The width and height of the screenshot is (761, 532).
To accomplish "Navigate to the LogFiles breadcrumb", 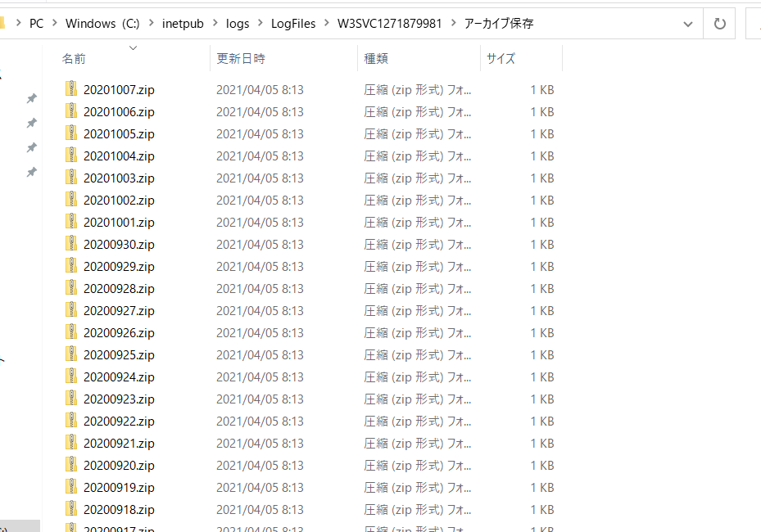I will [x=293, y=23].
